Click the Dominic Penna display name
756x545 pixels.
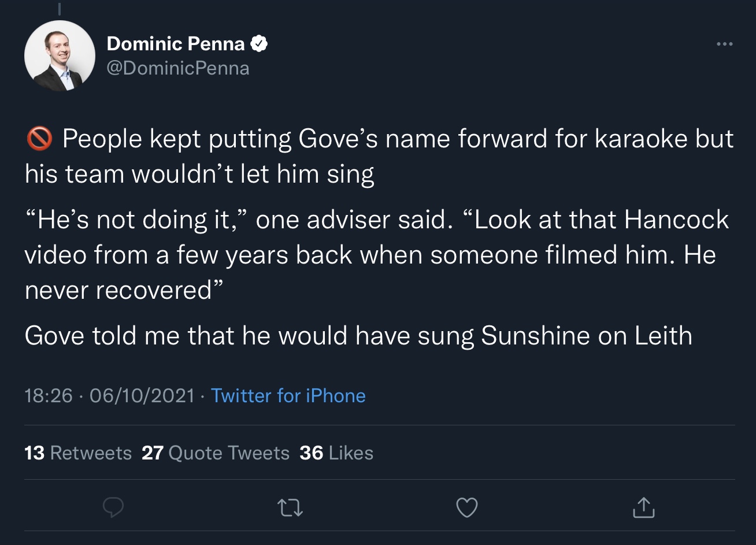click(176, 43)
